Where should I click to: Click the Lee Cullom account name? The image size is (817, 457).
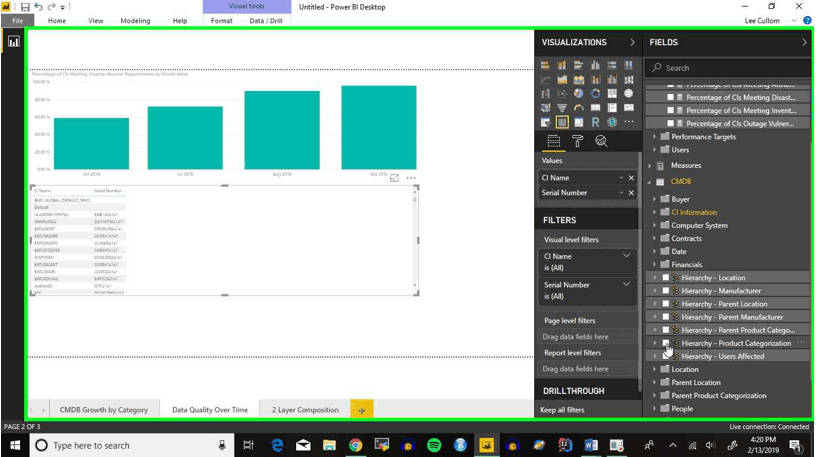(x=762, y=21)
